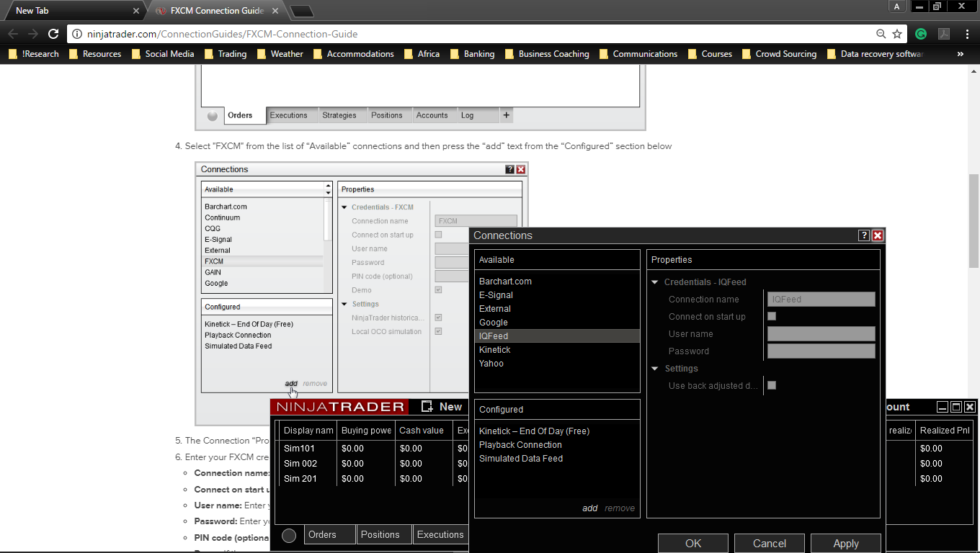Open help in the Connections dialog
Image resolution: width=980 pixels, height=553 pixels.
[864, 235]
